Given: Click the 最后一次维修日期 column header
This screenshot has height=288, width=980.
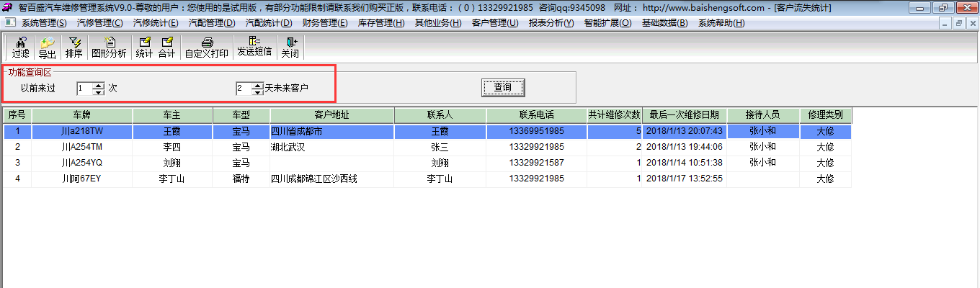Looking at the screenshot, I should point(683,115).
